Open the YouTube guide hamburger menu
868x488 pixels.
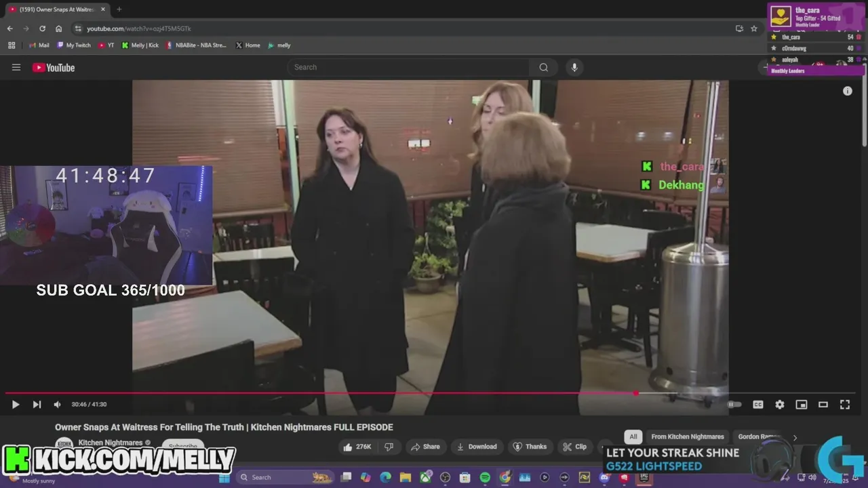coord(16,67)
